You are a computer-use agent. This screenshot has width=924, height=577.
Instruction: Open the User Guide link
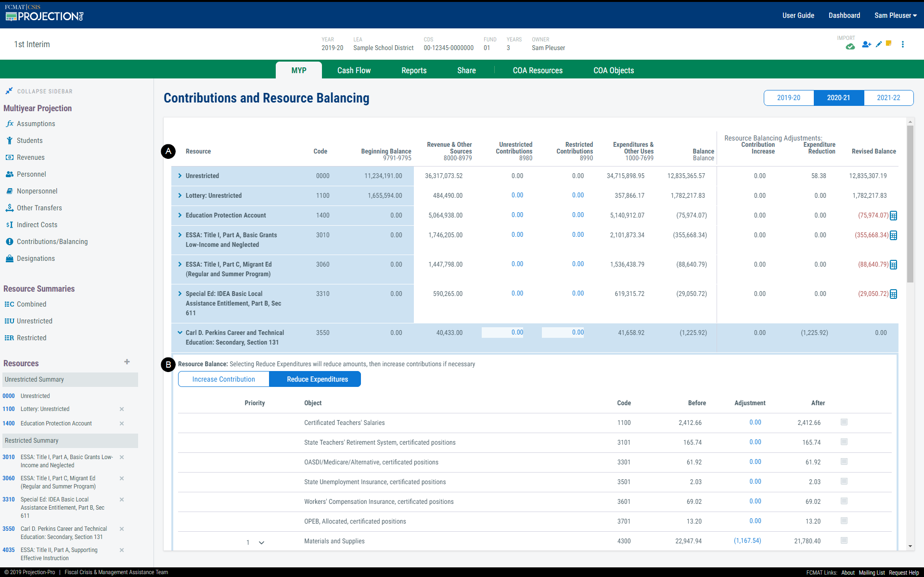tap(798, 15)
